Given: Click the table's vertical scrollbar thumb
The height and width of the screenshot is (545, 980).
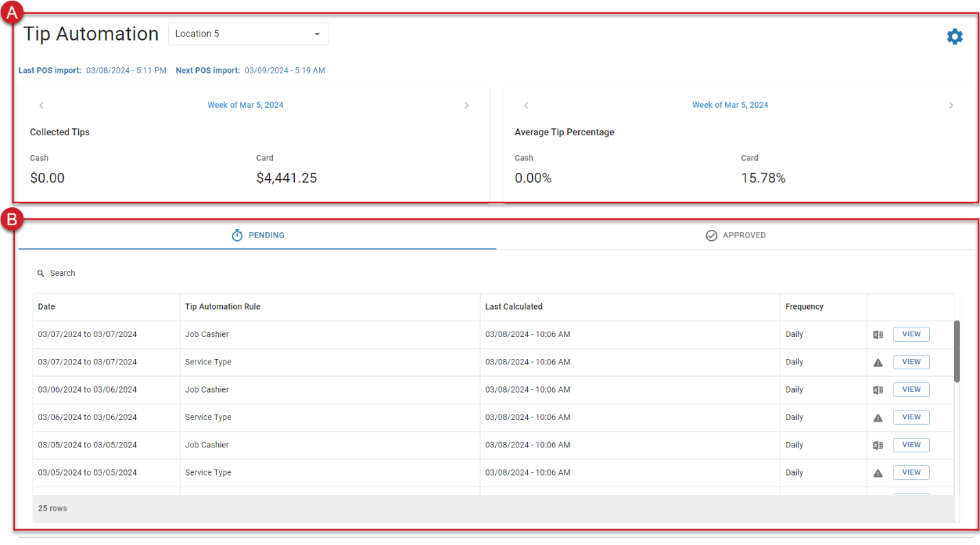Looking at the screenshot, I should 957,351.
